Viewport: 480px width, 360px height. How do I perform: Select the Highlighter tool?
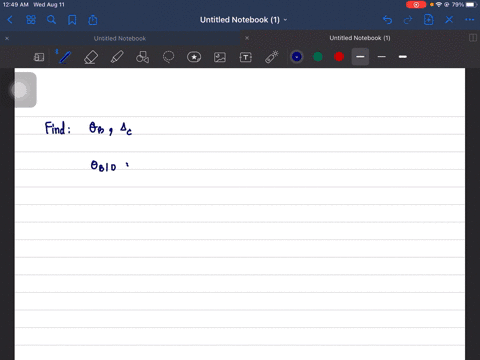coord(117,57)
